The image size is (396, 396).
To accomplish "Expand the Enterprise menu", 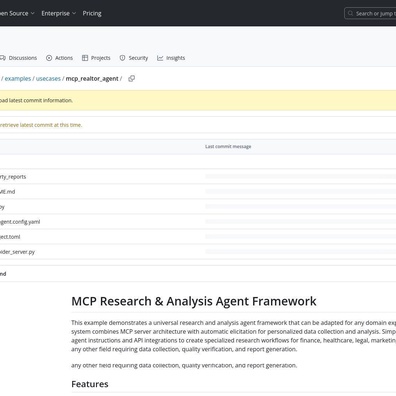I will click(x=59, y=13).
